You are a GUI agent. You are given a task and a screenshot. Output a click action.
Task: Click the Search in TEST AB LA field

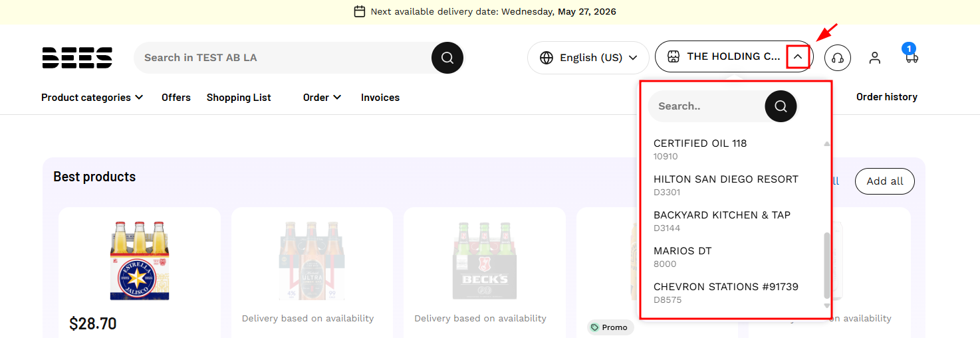pyautogui.click(x=283, y=58)
